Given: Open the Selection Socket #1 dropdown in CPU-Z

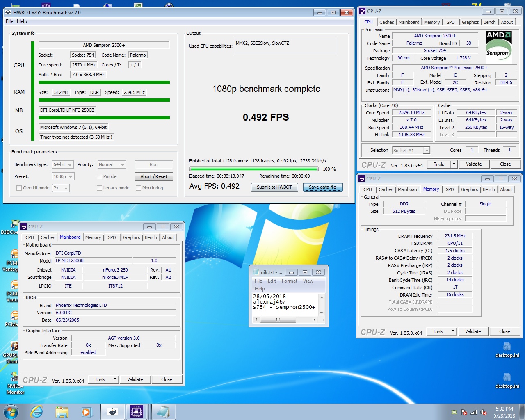Looking at the screenshot, I should [x=411, y=151].
